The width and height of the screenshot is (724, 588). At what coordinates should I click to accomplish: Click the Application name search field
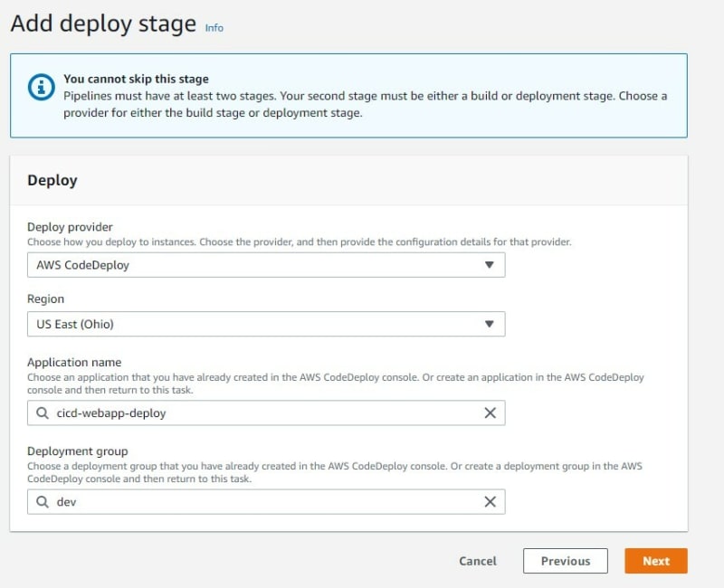(266, 413)
